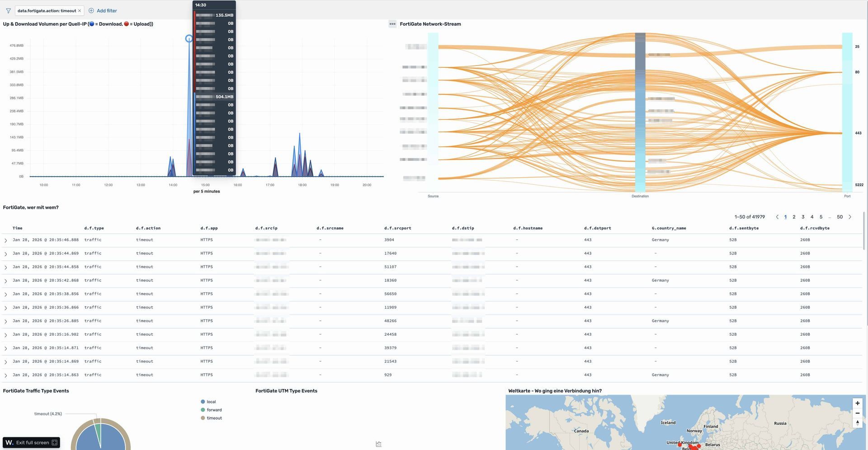Select page 1 in pagination
This screenshot has height=450, width=868.
coord(785,217)
